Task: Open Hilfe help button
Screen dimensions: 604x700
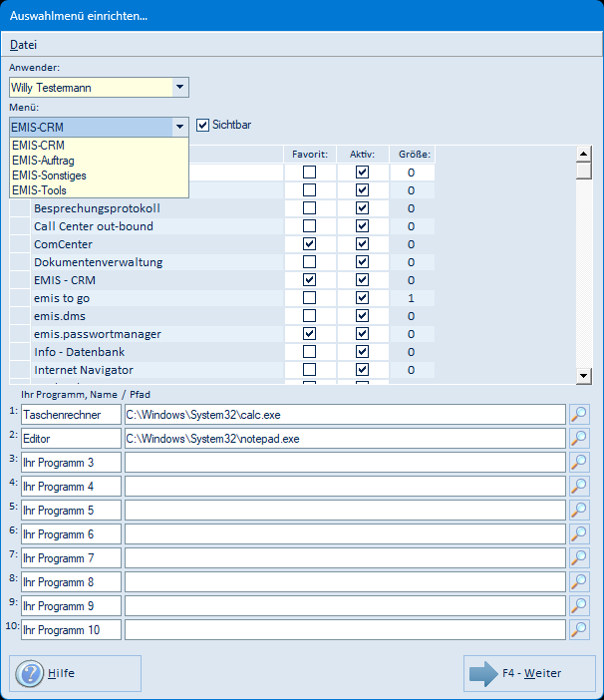Action: (75, 673)
